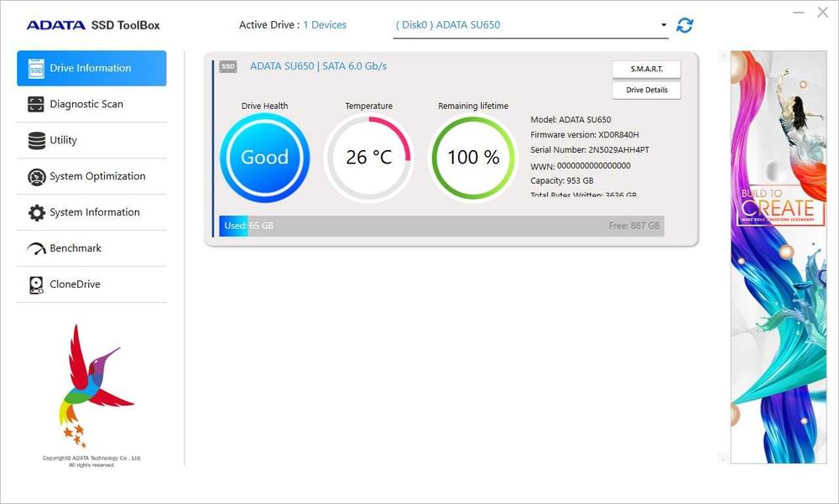
Task: Select CloneDrive from the sidebar
Action: pos(91,284)
